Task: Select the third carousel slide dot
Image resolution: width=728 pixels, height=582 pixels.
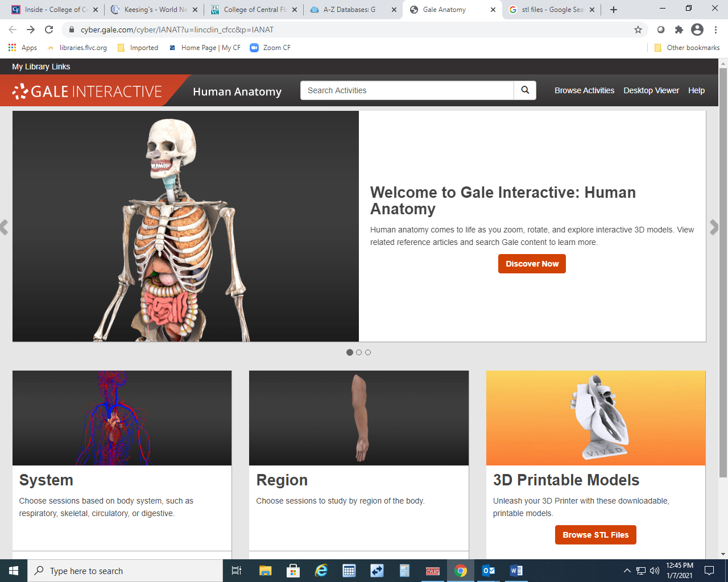Action: click(368, 352)
